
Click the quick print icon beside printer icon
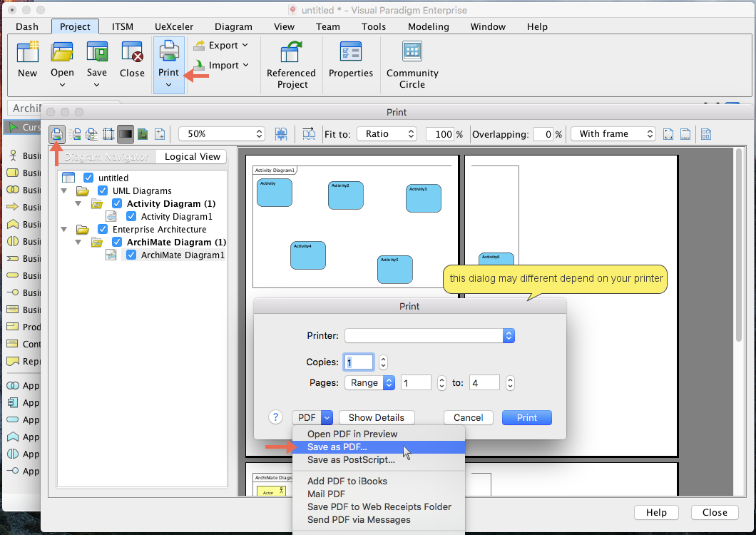75,134
